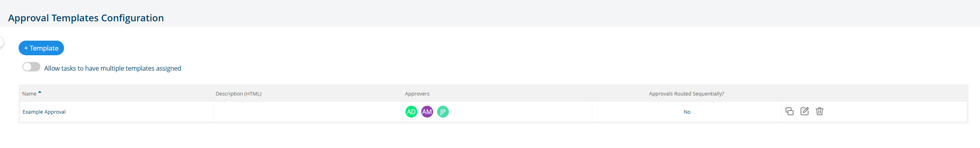Image resolution: width=980 pixels, height=148 pixels.
Task: Click the Name column sort arrow
Action: 40,92
